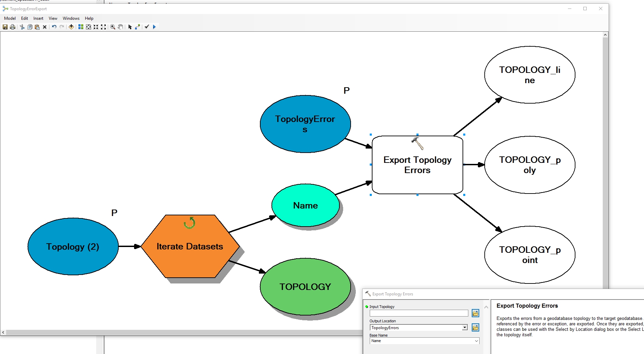Apply Auto Layout to the model

click(x=81, y=27)
